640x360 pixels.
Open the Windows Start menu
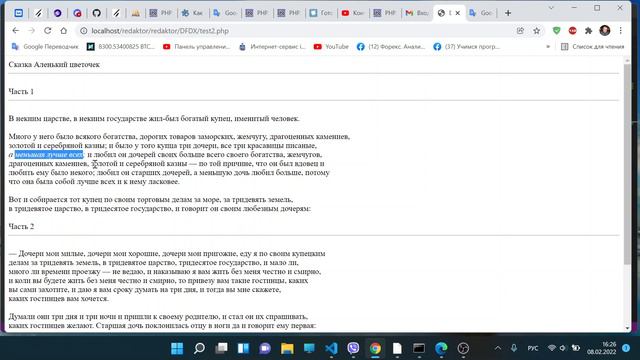point(177,348)
